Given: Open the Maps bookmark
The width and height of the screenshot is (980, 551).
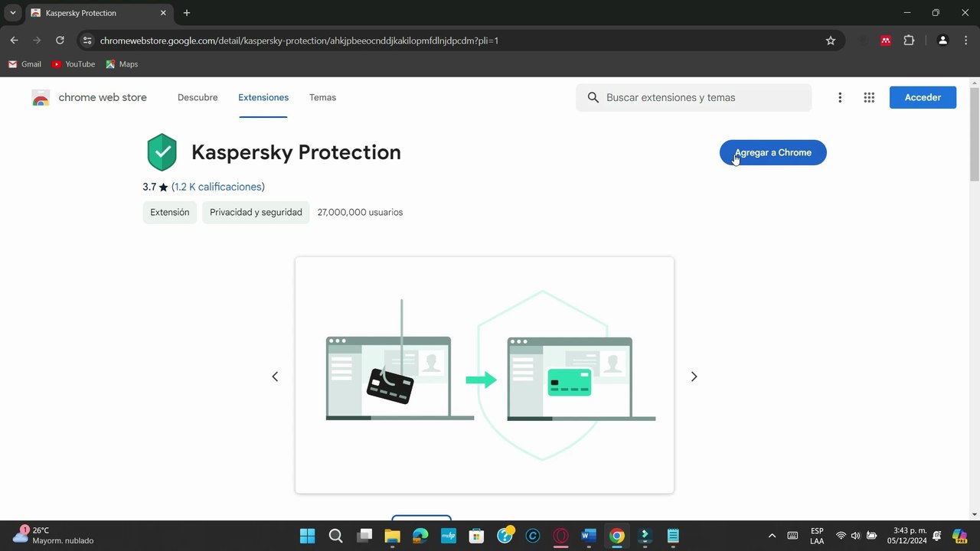Looking at the screenshot, I should (x=122, y=64).
